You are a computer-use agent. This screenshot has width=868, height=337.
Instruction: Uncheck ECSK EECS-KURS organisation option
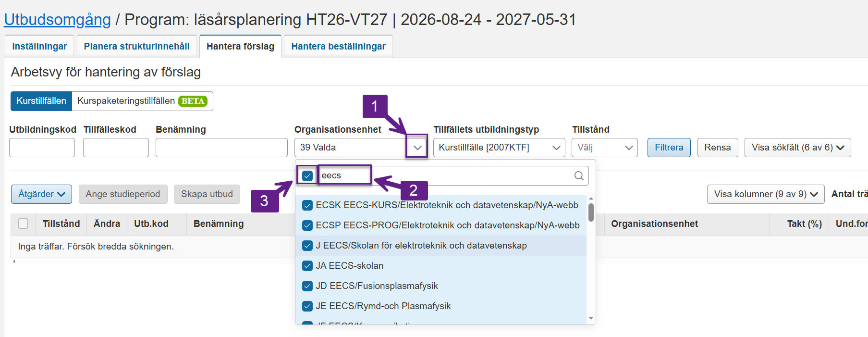click(307, 205)
